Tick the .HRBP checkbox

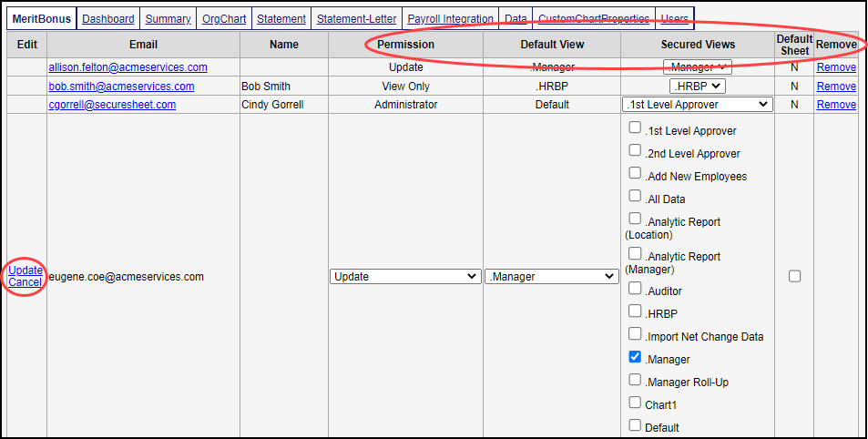coord(635,312)
